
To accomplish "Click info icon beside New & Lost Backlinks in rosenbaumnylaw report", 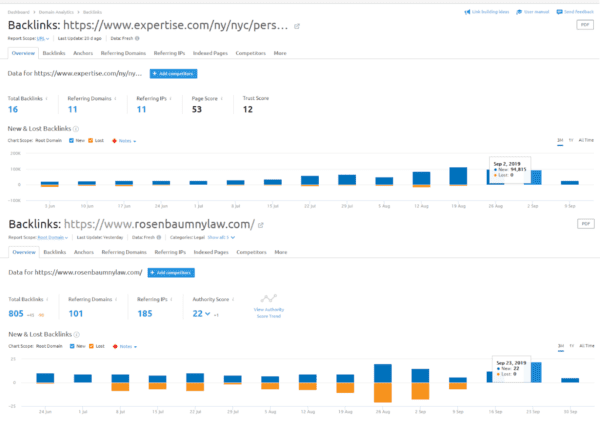I will pos(77,334).
